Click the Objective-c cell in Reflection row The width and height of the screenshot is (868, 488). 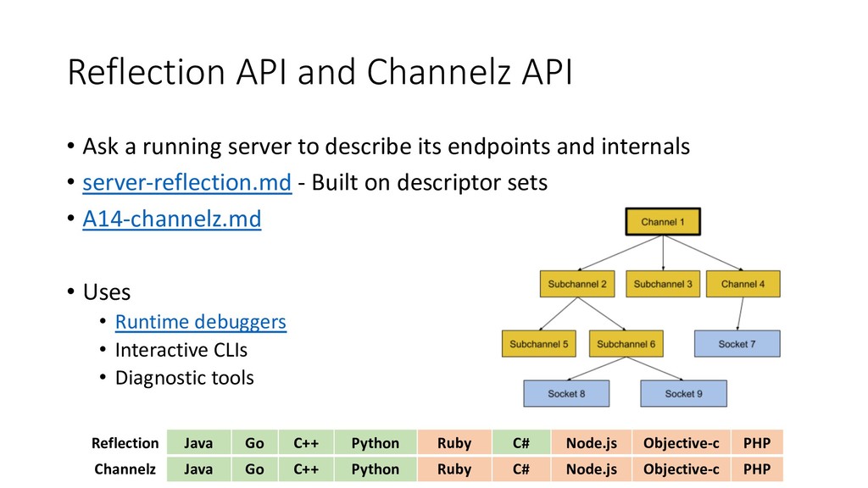pyautogui.click(x=682, y=442)
